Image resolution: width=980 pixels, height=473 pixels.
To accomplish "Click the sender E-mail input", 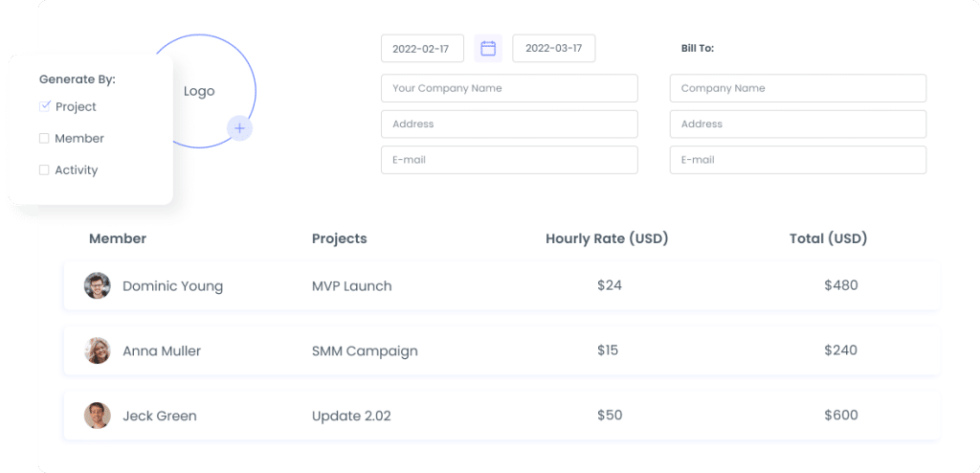I will point(509,160).
